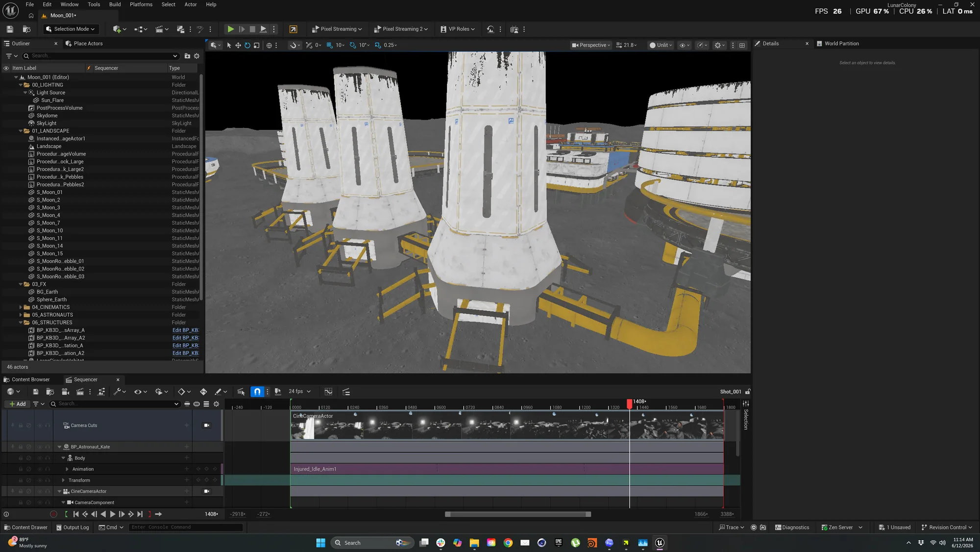This screenshot has height=552, width=980.
Task: Click the Sequencer render movie clapboard icon
Action: (x=80, y=392)
